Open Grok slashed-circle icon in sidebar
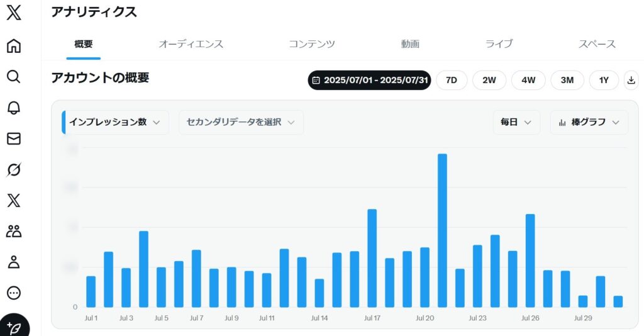Screen dimensions: 644x336 14,169
